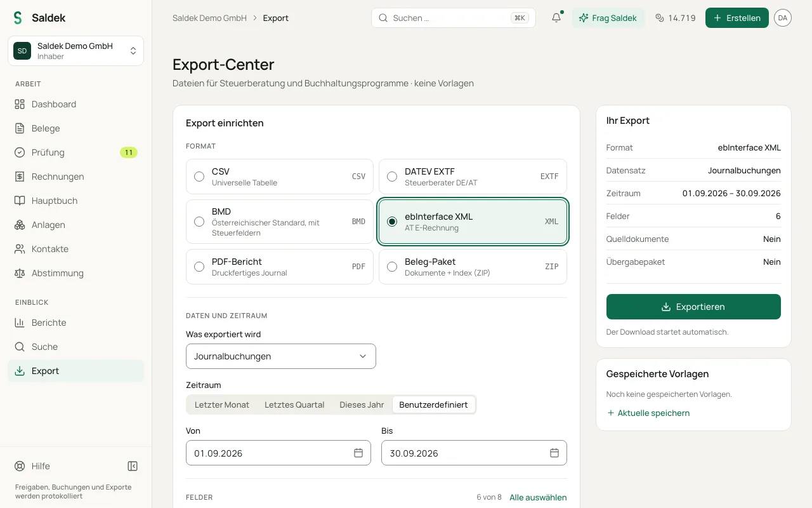The height and width of the screenshot is (508, 812).
Task: Open Kontakte in the sidebar
Action: click(x=76, y=249)
